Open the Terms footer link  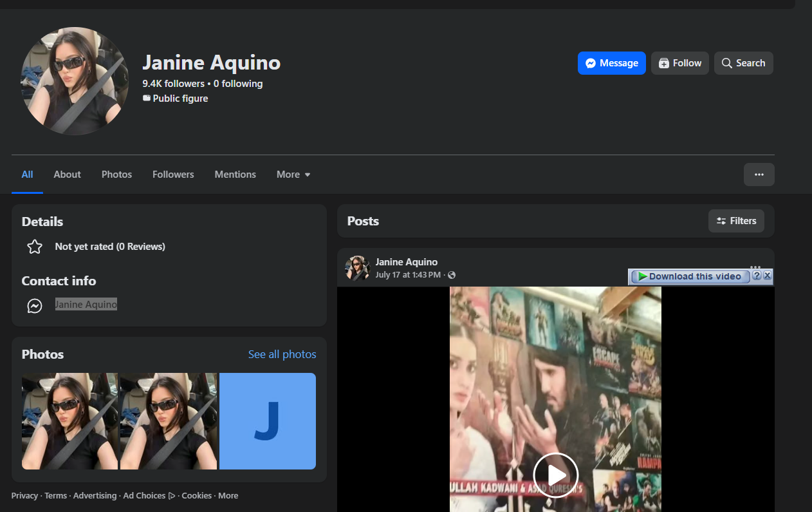56,495
